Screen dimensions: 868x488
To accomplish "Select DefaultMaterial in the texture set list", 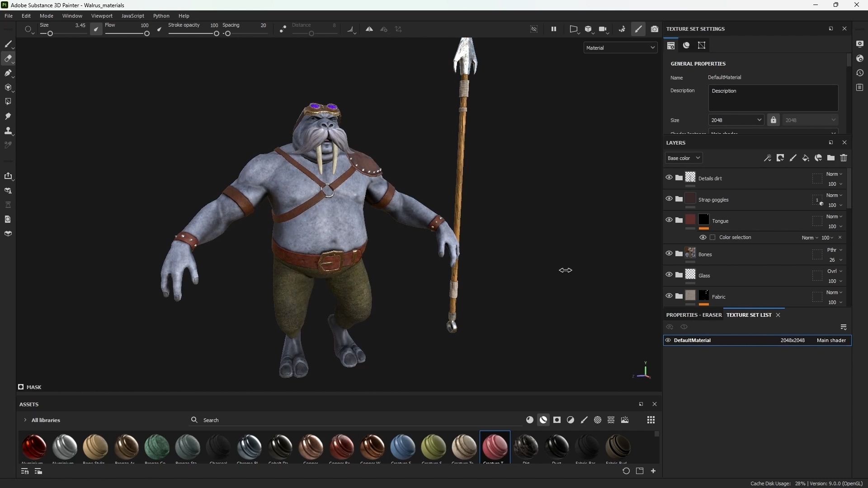I will tap(692, 340).
